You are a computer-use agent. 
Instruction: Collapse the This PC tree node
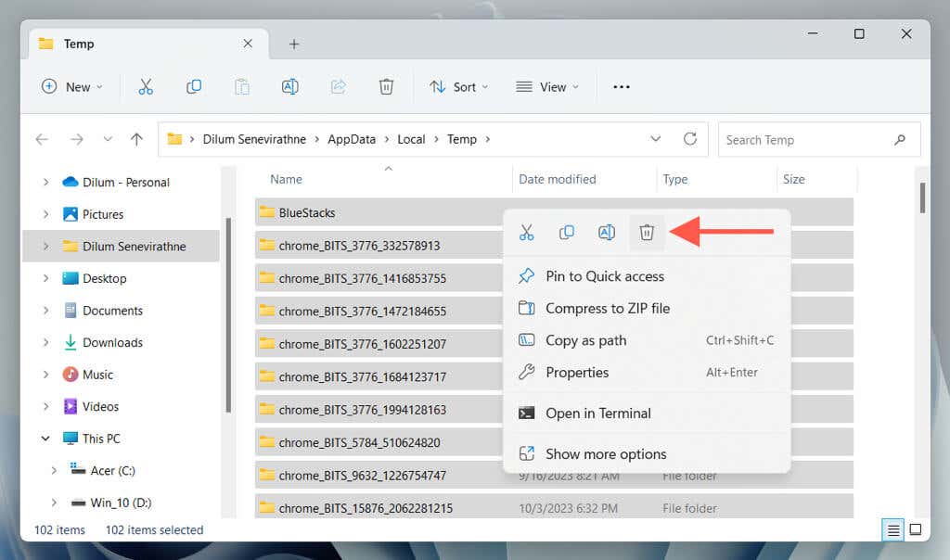45,439
